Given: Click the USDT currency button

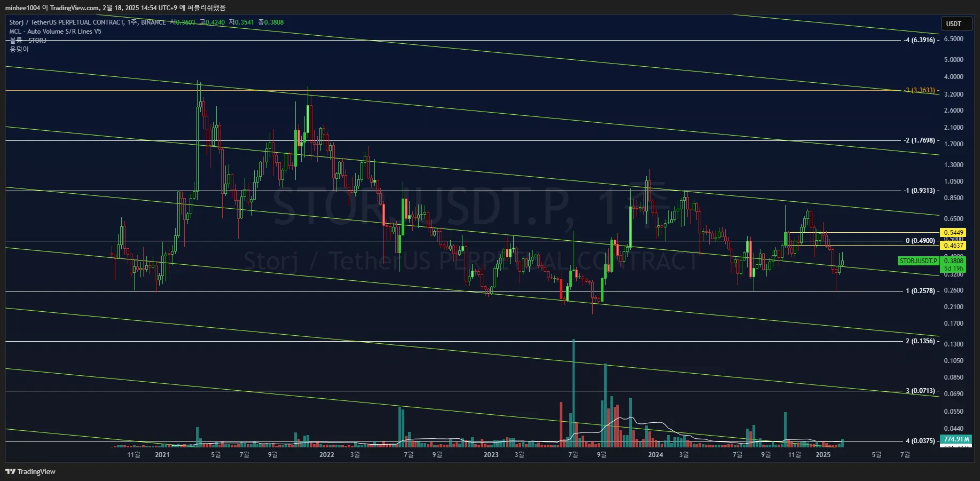Looking at the screenshot, I should (957, 23).
